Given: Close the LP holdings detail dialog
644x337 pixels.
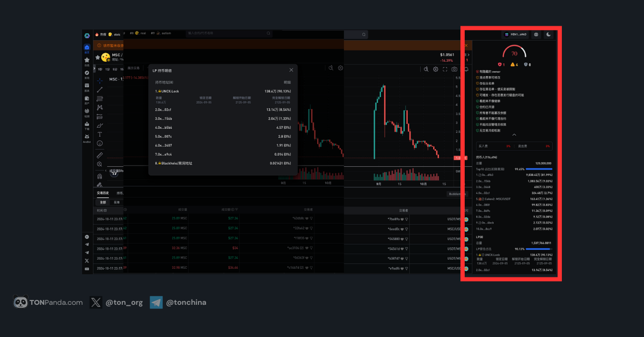Looking at the screenshot, I should (x=291, y=70).
